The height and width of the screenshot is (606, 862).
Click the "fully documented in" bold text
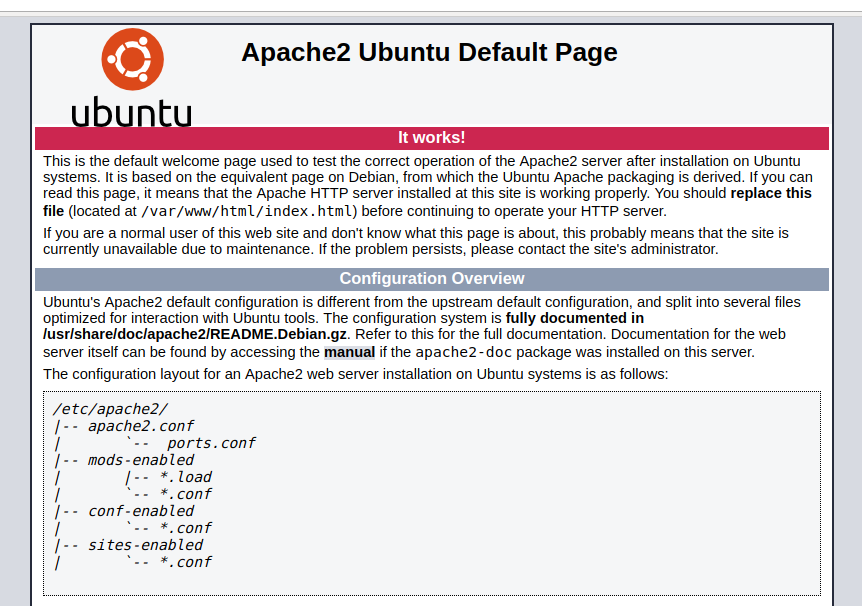[574, 318]
